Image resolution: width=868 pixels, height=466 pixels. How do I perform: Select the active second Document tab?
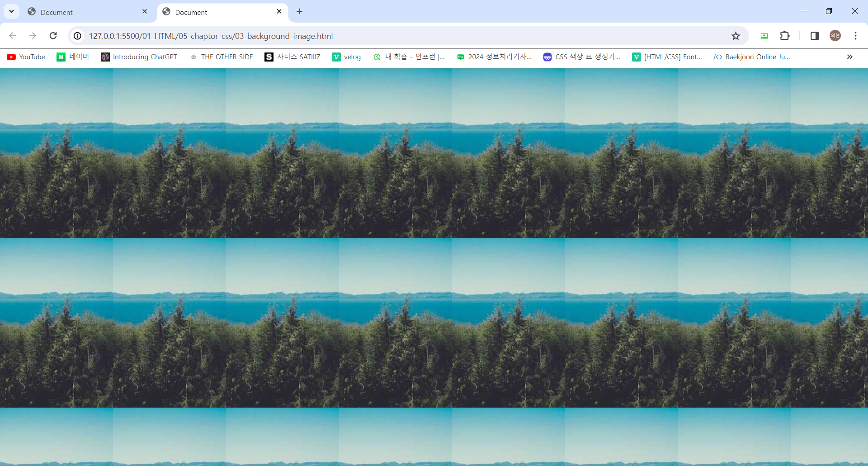click(x=222, y=12)
